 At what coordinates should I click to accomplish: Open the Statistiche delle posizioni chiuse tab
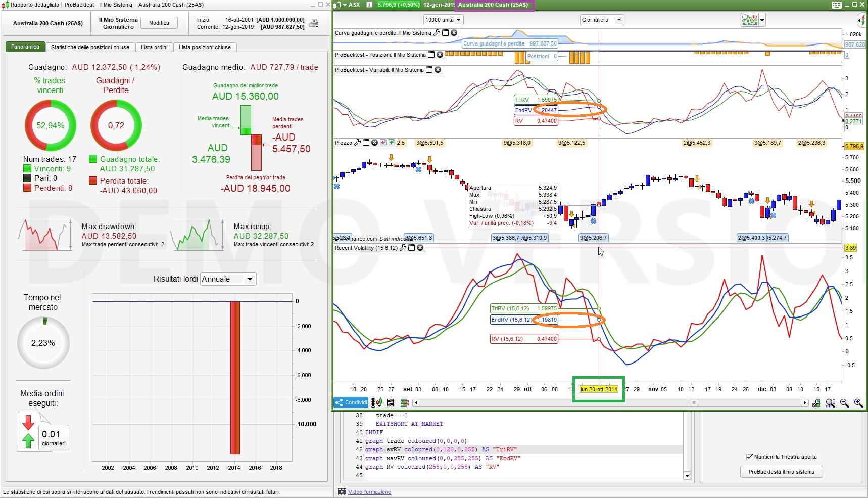click(x=90, y=47)
